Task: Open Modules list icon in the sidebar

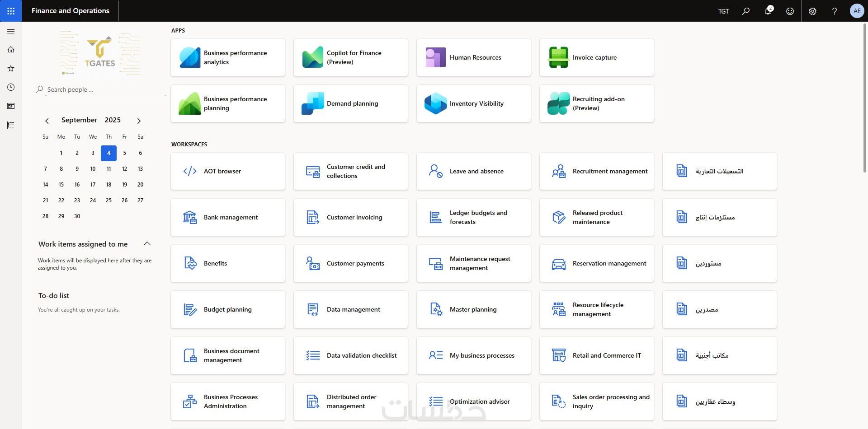Action: point(11,125)
